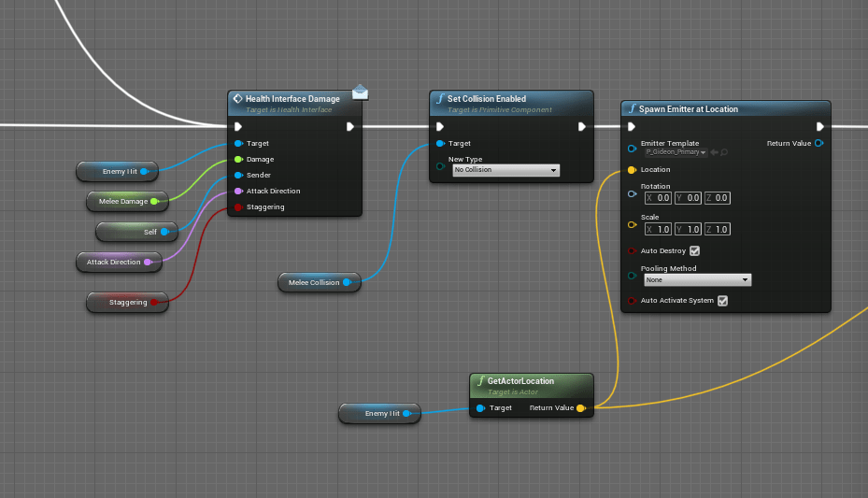The height and width of the screenshot is (498, 868).
Task: Click the interface message envelope icon on Health Interface Damage
Action: (360, 92)
